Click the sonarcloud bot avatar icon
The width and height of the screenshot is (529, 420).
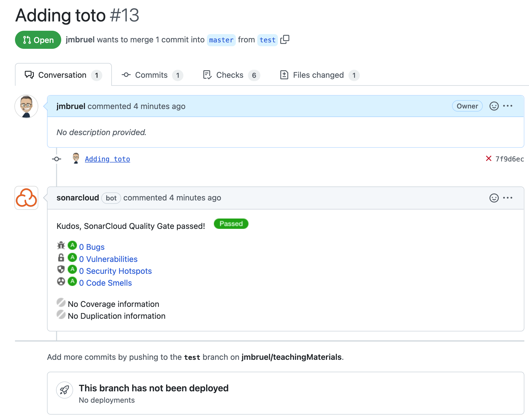(26, 198)
